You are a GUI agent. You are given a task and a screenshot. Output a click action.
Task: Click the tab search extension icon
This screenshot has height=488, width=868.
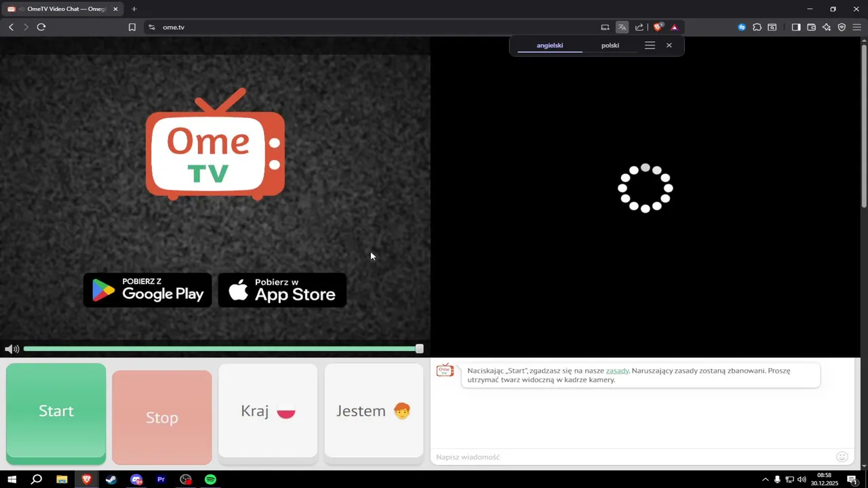pyautogui.click(x=772, y=27)
